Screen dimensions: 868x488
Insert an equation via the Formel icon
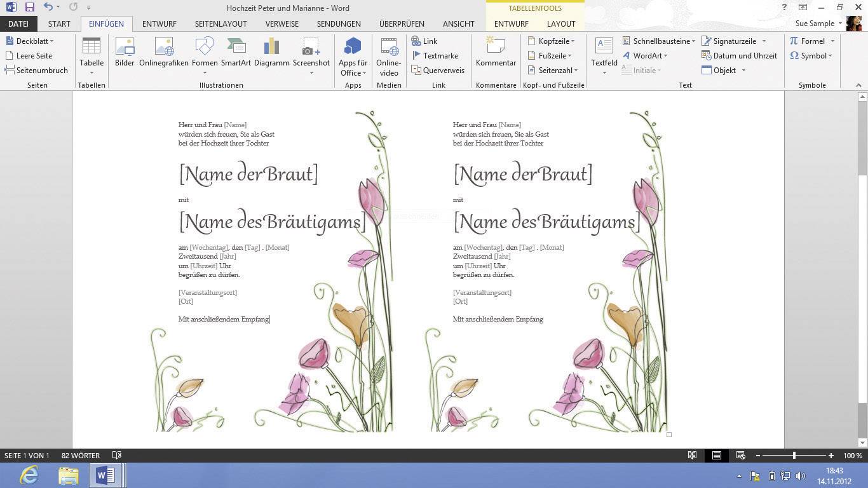pos(812,41)
